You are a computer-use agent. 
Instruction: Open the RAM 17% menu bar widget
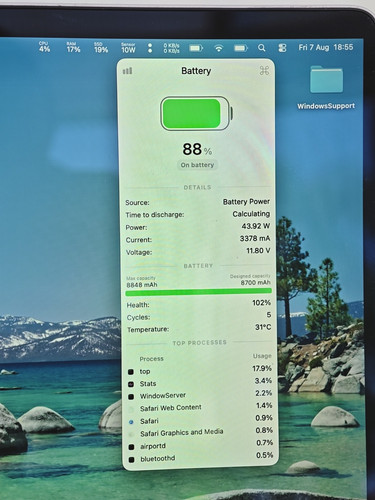pos(73,48)
